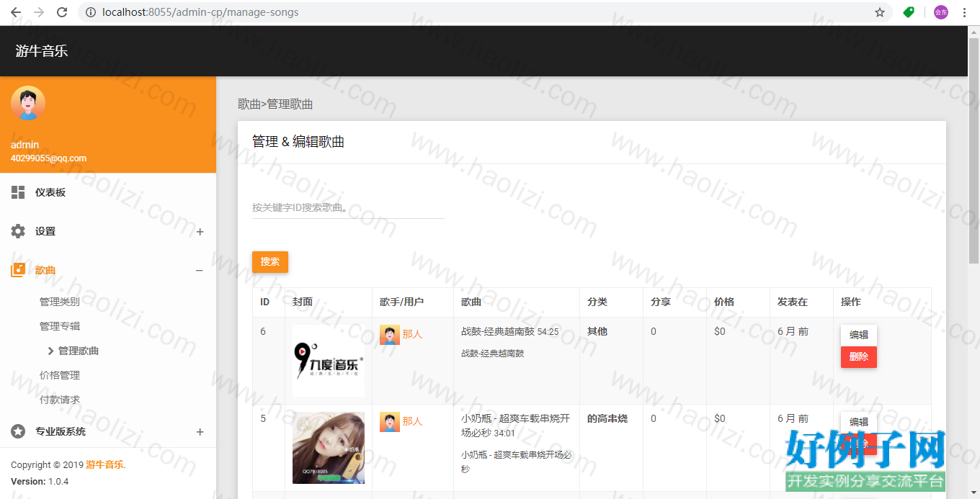Click the 歌手/用户 column header
This screenshot has height=499, width=980.
coord(402,302)
